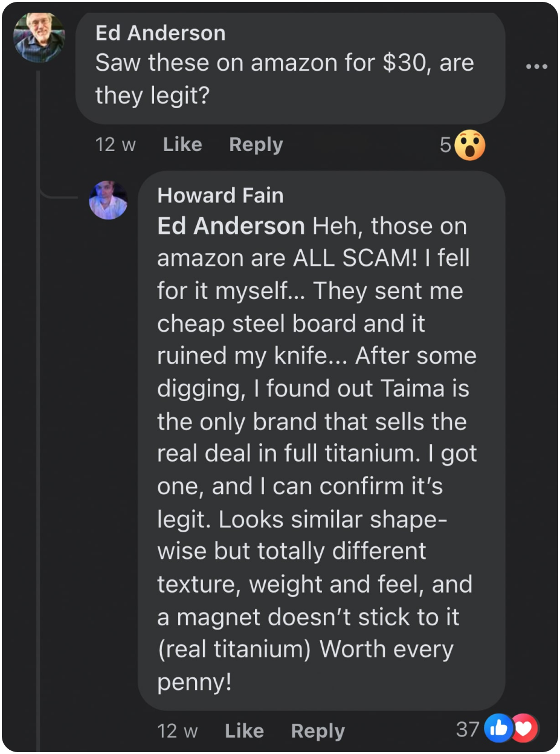Click the timestamp on Howard Fain's reply
The height and width of the screenshot is (754, 560).
tap(177, 731)
